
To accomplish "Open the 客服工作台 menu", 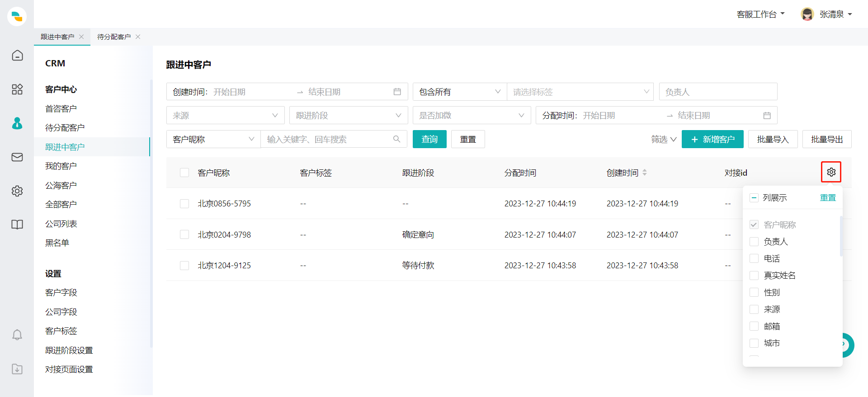I will pos(761,14).
